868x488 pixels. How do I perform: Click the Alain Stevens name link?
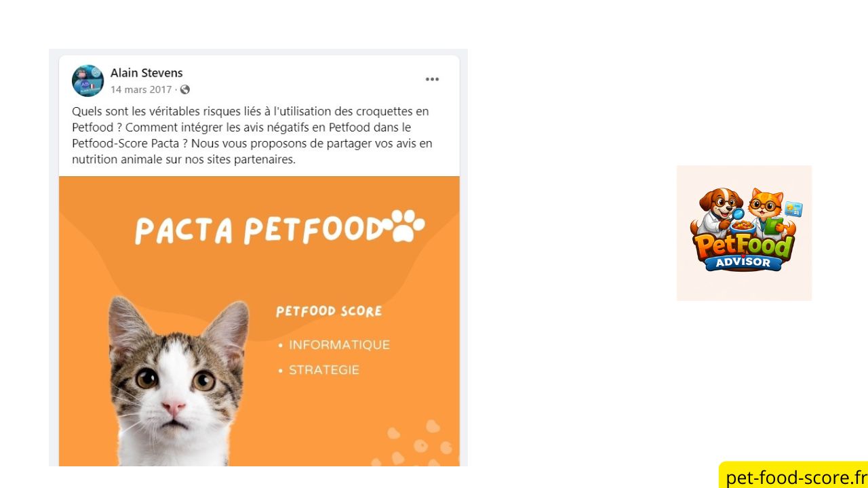pos(146,73)
